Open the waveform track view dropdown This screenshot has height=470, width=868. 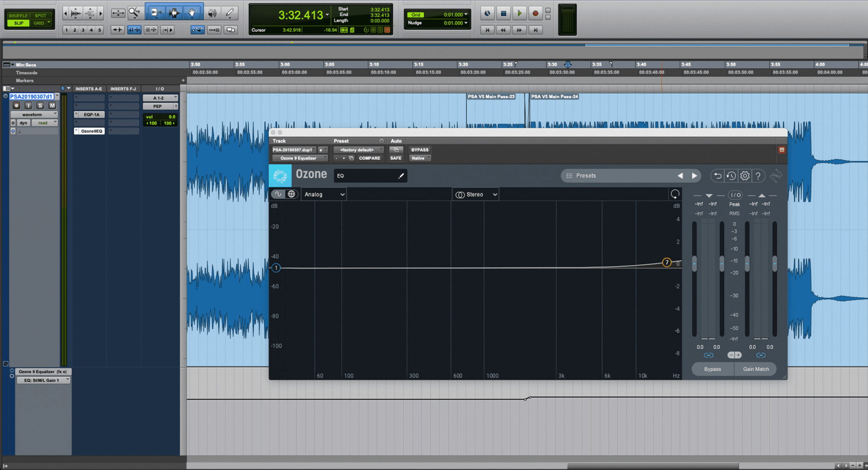point(34,114)
